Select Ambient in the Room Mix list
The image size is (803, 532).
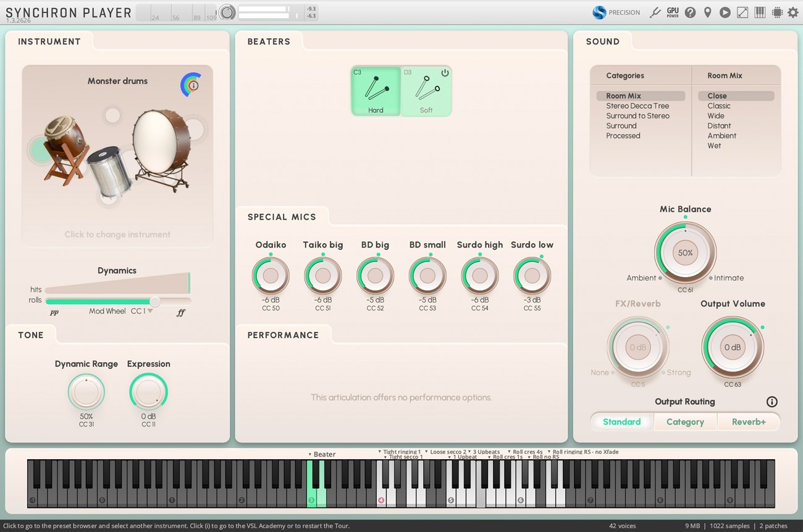[721, 135]
